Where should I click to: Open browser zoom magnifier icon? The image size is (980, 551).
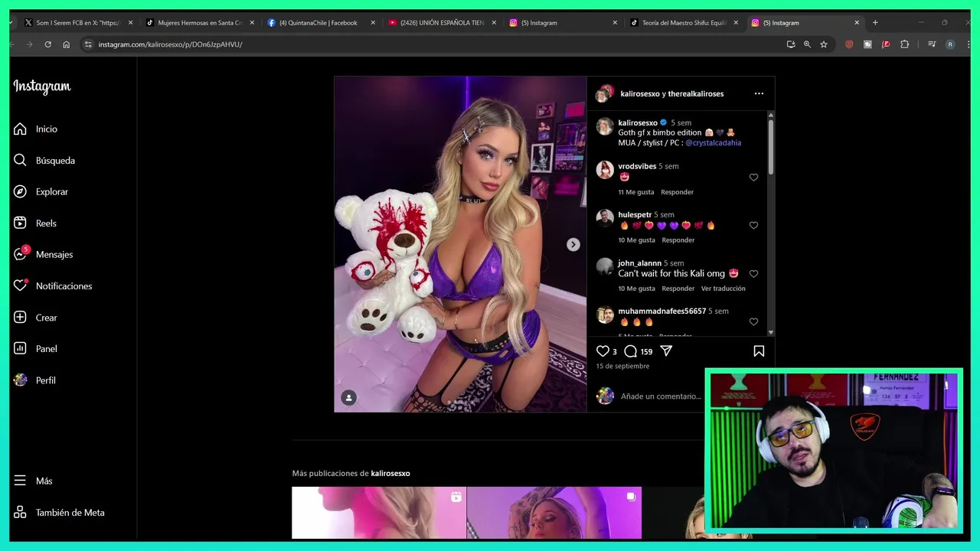point(807,44)
